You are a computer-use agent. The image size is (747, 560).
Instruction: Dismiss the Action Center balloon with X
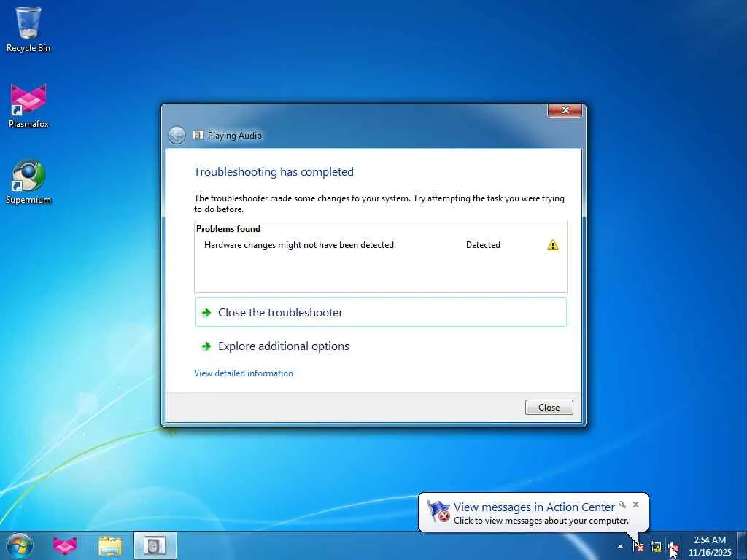tap(636, 505)
